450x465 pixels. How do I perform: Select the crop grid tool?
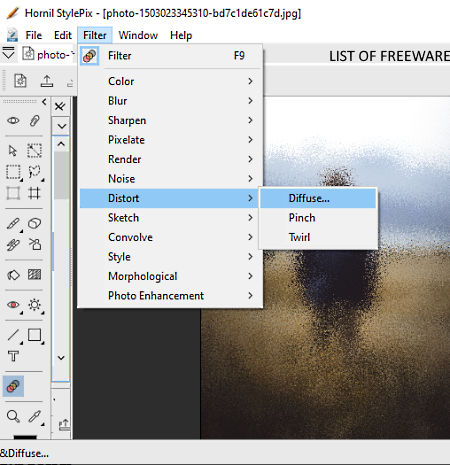click(x=34, y=193)
